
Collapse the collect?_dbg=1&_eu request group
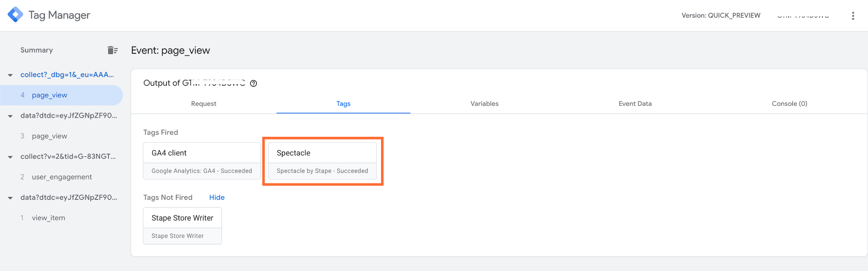(x=10, y=75)
